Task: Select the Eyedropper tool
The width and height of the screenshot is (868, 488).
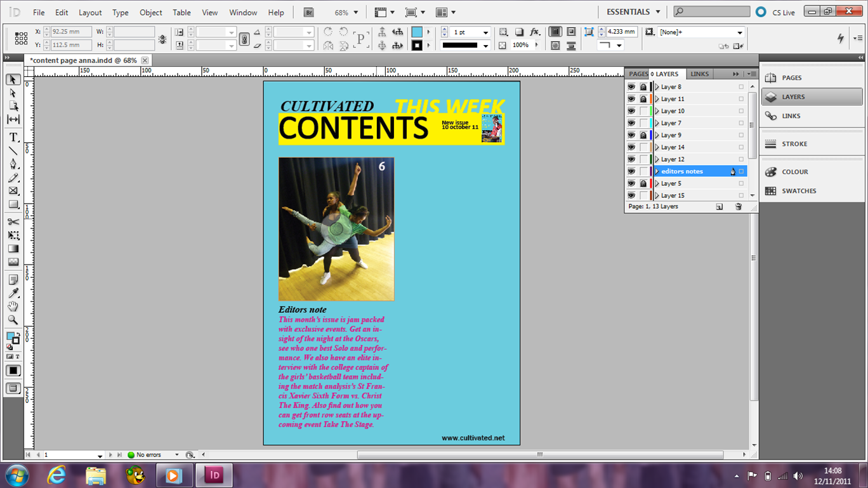Action: [x=13, y=293]
